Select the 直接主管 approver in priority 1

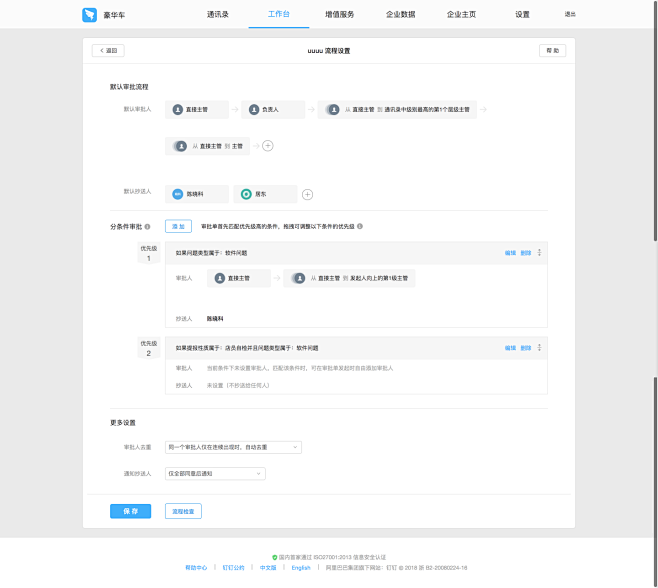pos(239,278)
